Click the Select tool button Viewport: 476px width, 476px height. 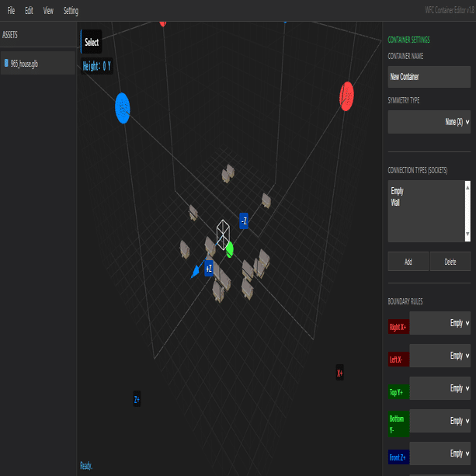click(92, 42)
